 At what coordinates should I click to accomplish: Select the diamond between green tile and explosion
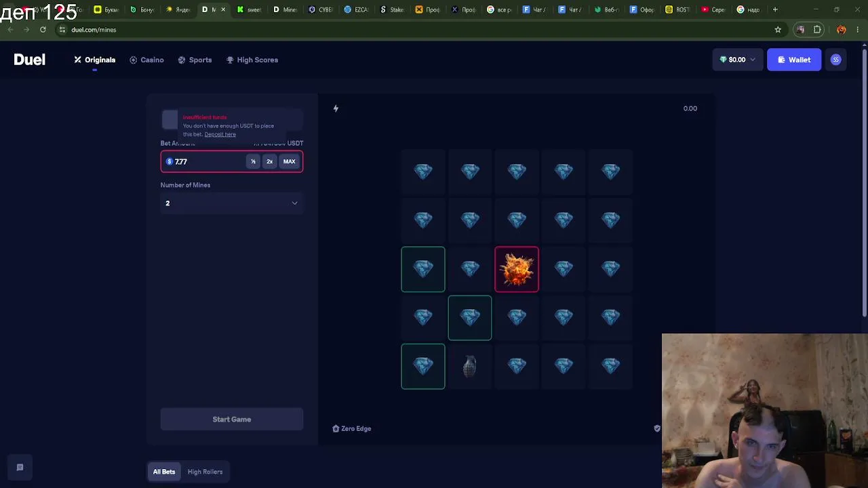(470, 269)
